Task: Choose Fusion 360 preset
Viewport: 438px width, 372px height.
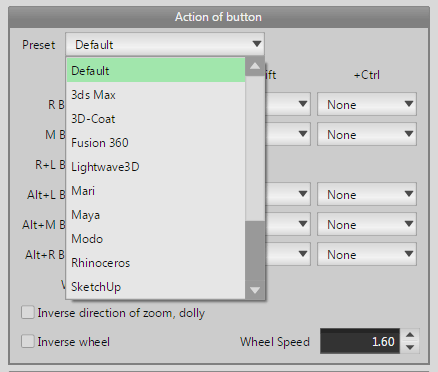Action: click(156, 143)
